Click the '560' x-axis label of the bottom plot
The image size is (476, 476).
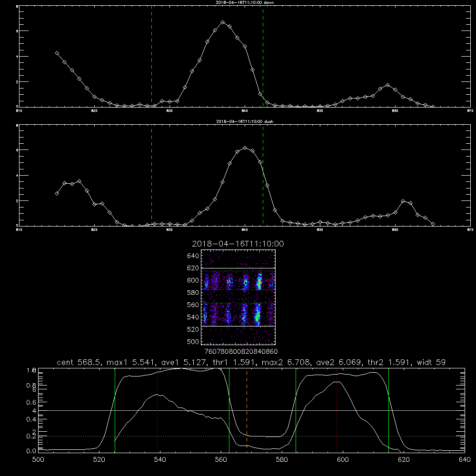[x=221, y=460]
